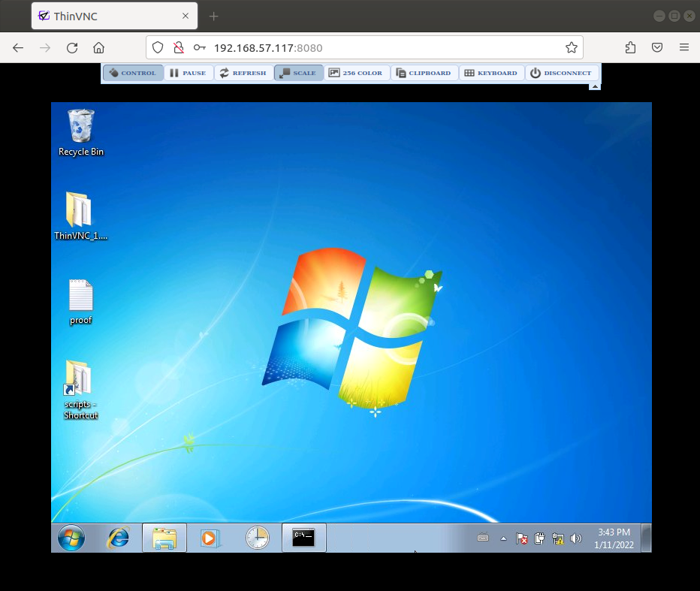Disconnect from the remote session
700x591 pixels.
point(561,73)
